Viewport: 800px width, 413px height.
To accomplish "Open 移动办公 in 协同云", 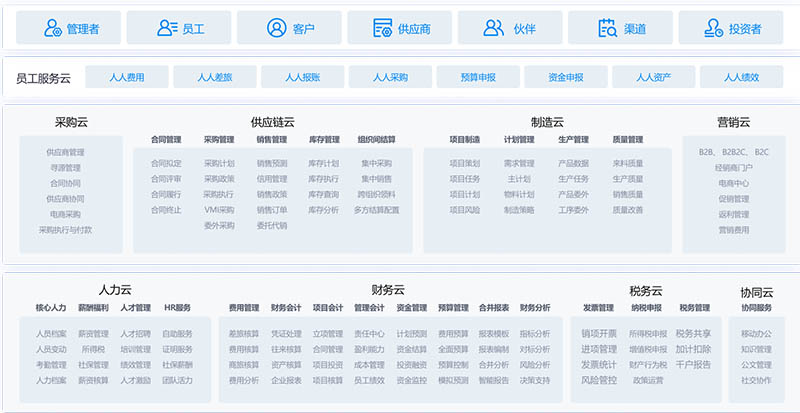I will pyautogui.click(x=756, y=334).
